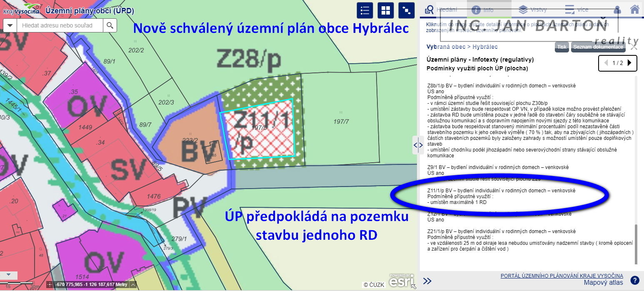Open the více menu tab
Viewport: 644px width, 291px height.
[577, 10]
